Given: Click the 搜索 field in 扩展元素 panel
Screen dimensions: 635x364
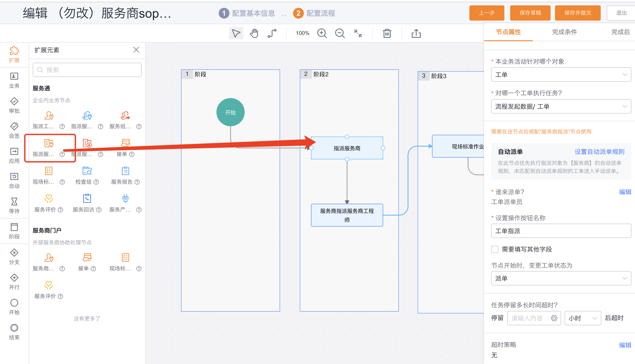Looking at the screenshot, I should 87,70.
